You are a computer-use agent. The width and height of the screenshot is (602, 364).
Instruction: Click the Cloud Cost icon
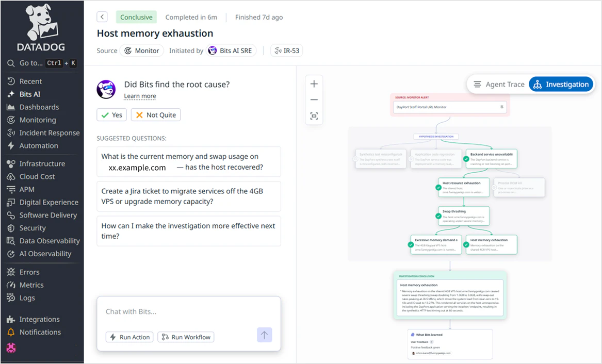11,177
